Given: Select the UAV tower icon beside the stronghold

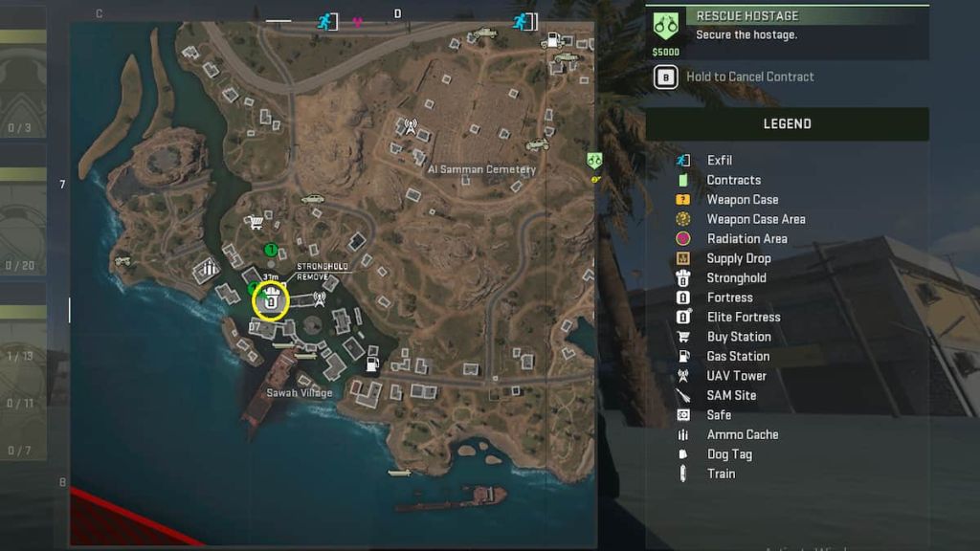Looking at the screenshot, I should tap(320, 298).
